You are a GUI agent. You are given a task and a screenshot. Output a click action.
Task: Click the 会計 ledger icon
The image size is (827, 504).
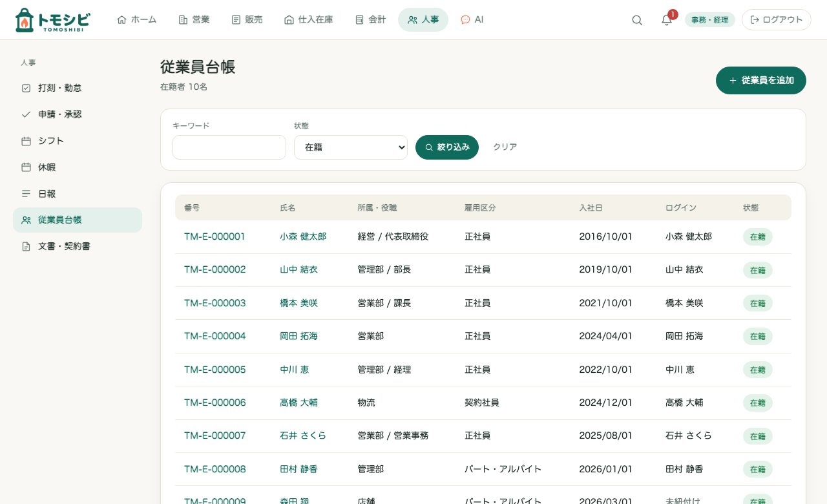[x=359, y=20]
